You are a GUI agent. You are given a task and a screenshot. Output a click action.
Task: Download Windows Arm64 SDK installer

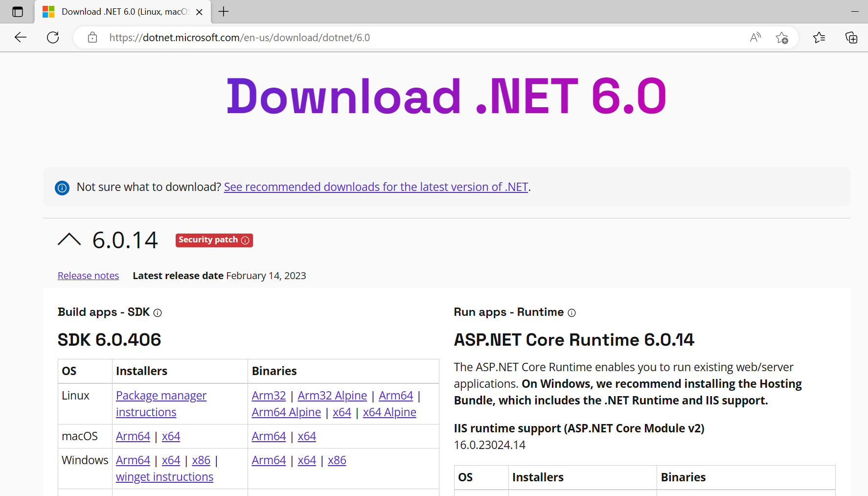click(133, 460)
